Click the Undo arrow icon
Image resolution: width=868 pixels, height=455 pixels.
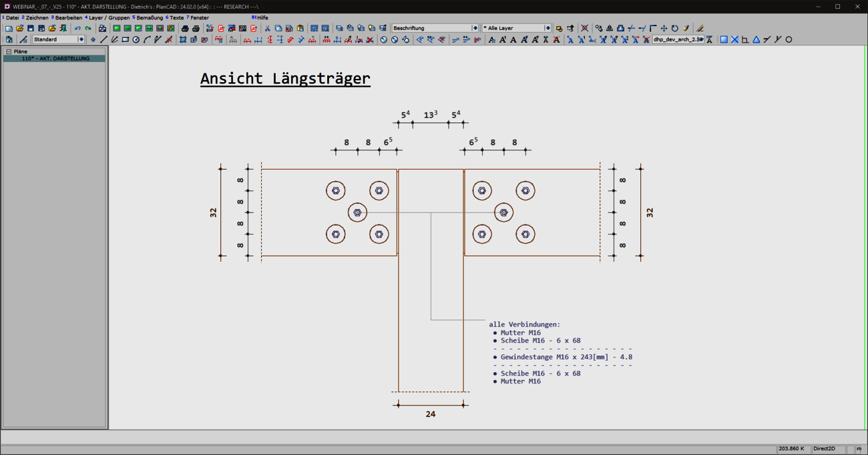pyautogui.click(x=77, y=29)
